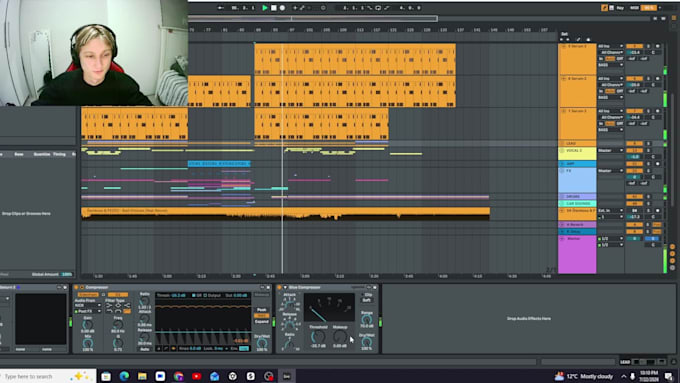Open VOCAL 2 output Master dropdown
The width and height of the screenshot is (680, 383).
(x=611, y=150)
